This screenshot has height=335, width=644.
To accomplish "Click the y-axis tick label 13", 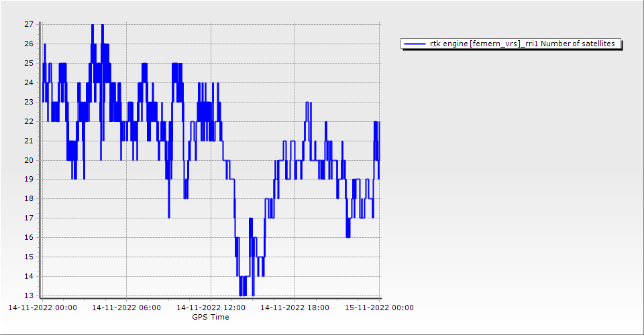I will coord(29,296).
